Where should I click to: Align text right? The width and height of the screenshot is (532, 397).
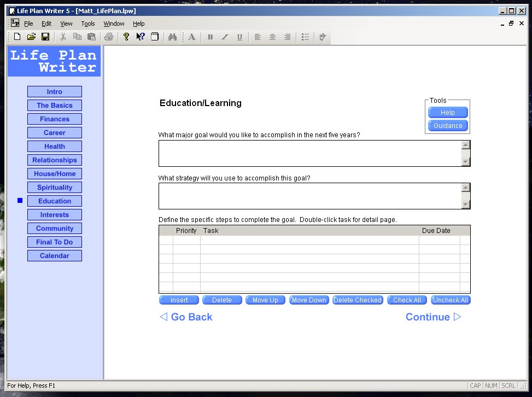click(x=287, y=37)
